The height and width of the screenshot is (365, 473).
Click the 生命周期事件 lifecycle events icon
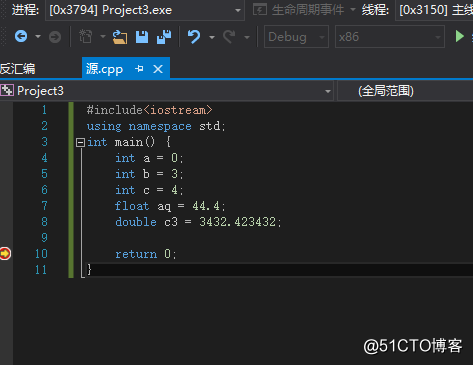pos(260,10)
